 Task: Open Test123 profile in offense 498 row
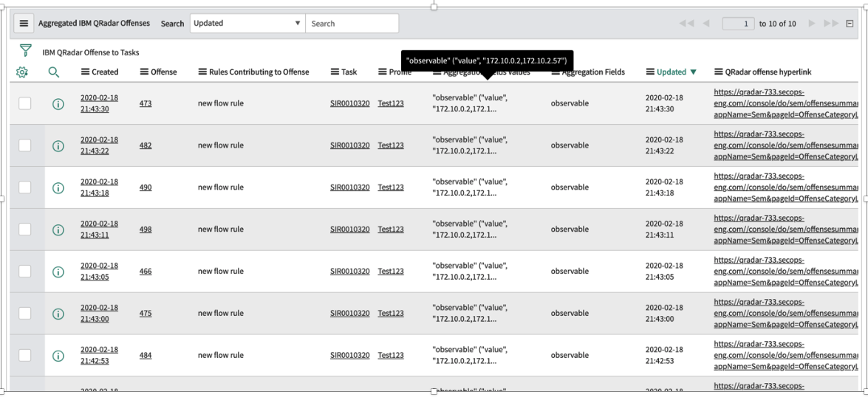(x=391, y=230)
